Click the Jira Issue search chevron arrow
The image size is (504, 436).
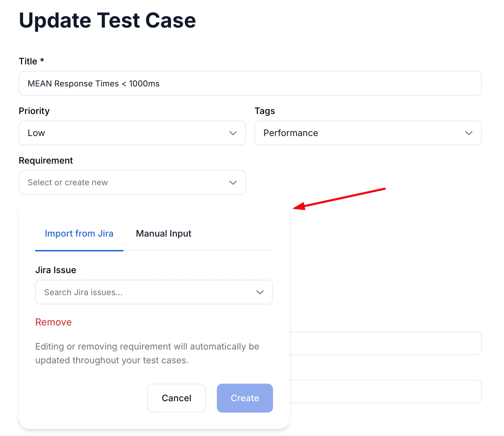click(260, 292)
